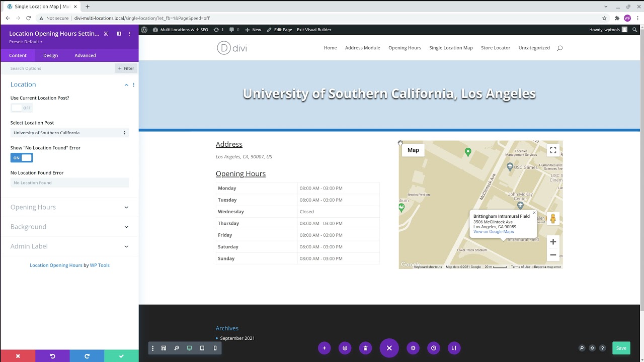Viewport: 644px width, 362px height.
Task: Close the Brittingham Intramural Field info window
Action: click(534, 213)
